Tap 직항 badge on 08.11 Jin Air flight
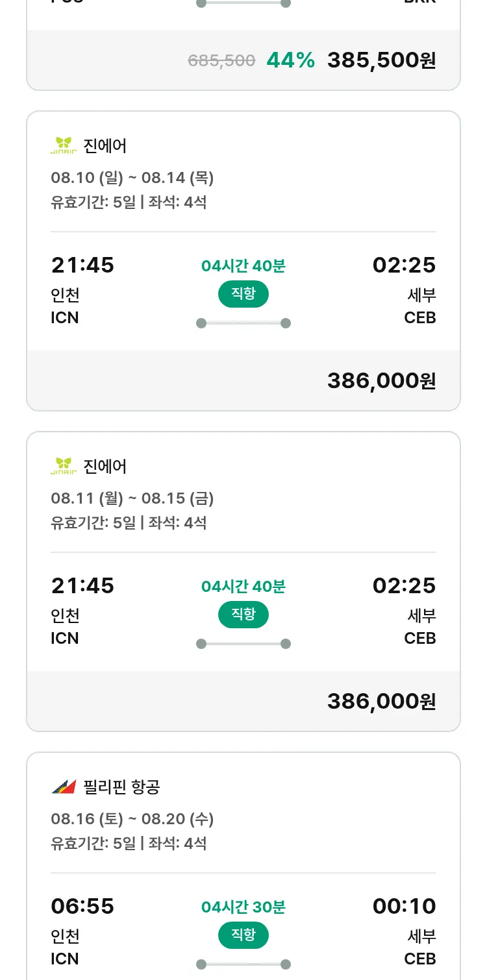Viewport: 487px width, 980px height. pos(243,615)
